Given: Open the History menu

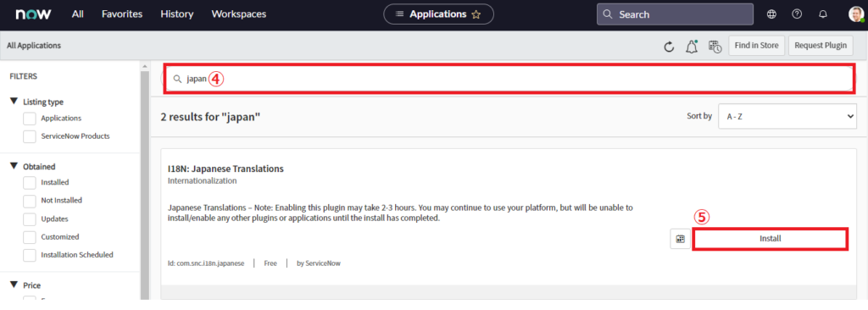Looking at the screenshot, I should [177, 14].
